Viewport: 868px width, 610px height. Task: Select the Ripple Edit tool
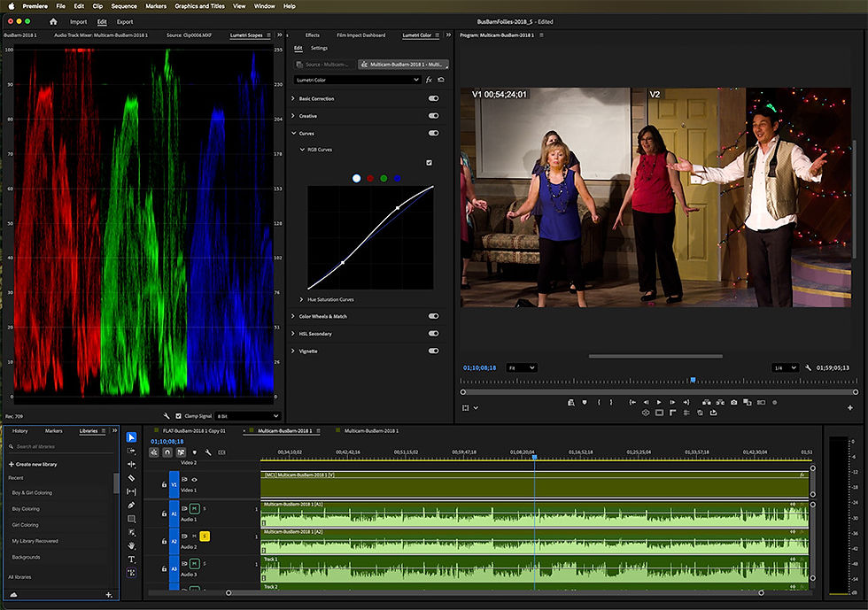click(x=131, y=465)
